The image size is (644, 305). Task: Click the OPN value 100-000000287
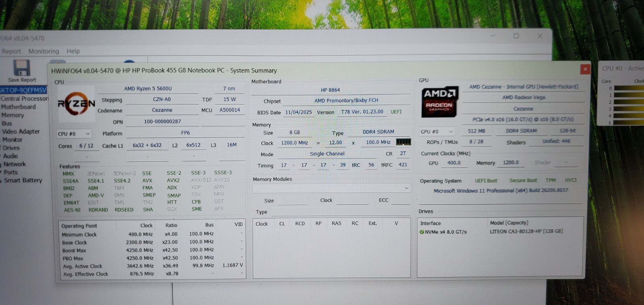(x=163, y=121)
